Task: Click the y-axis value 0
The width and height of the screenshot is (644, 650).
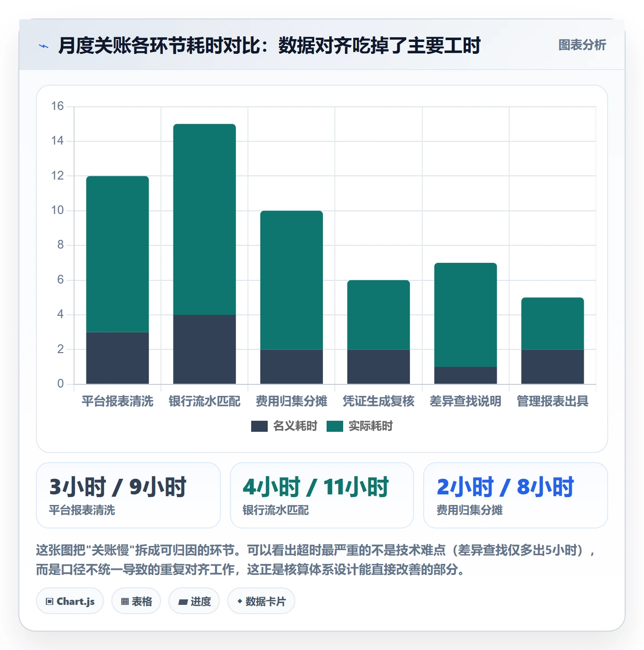Action: coord(60,384)
